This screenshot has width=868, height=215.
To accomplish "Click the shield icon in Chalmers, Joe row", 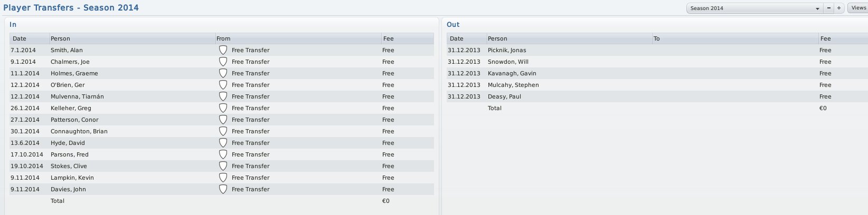I will (223, 62).
